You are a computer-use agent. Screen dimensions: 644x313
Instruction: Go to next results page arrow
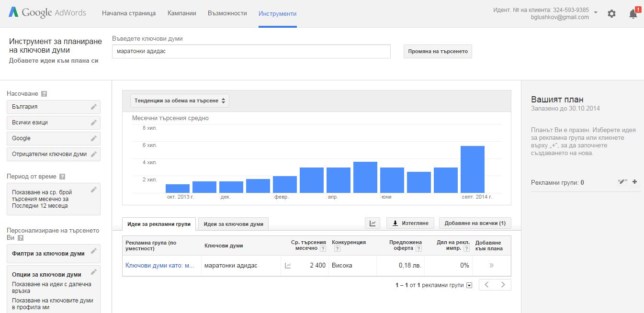(503, 285)
